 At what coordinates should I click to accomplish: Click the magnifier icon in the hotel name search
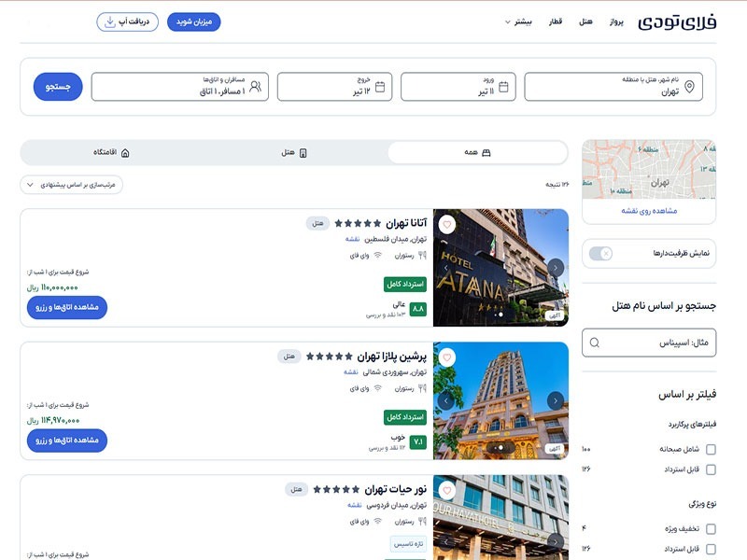point(595,343)
